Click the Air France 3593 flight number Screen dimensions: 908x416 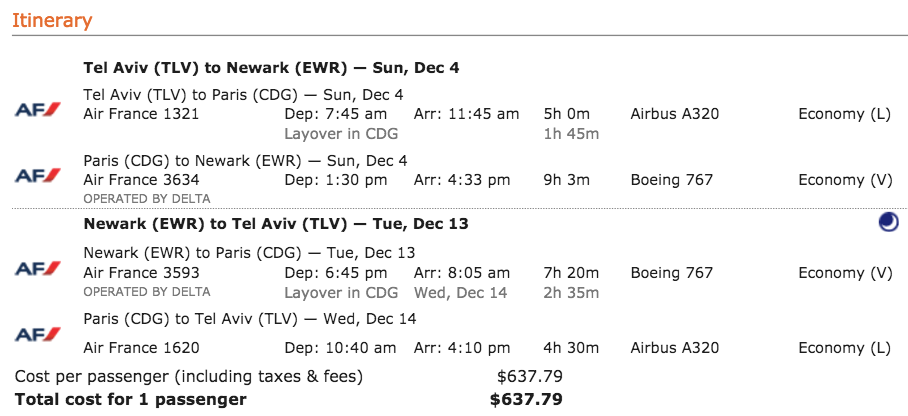[x=141, y=272]
